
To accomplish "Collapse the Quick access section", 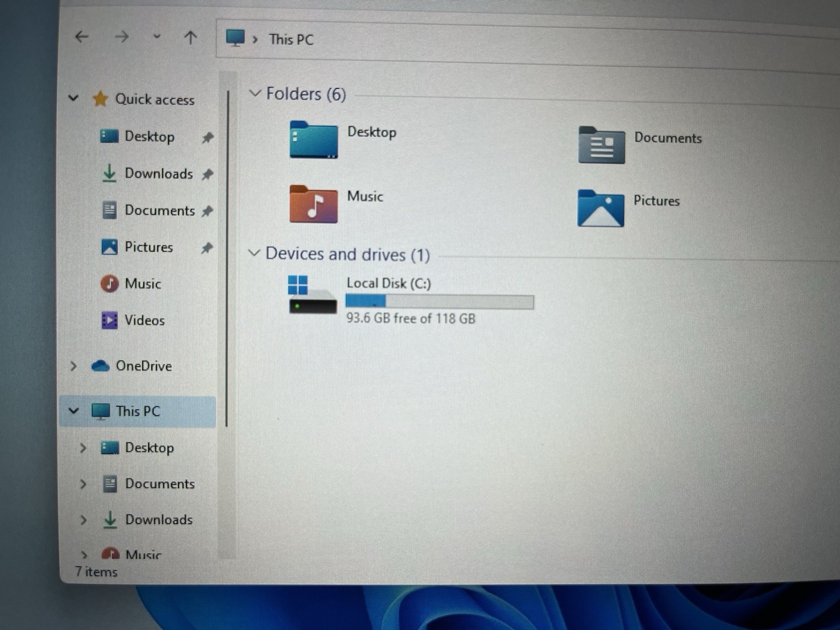I will coord(73,98).
